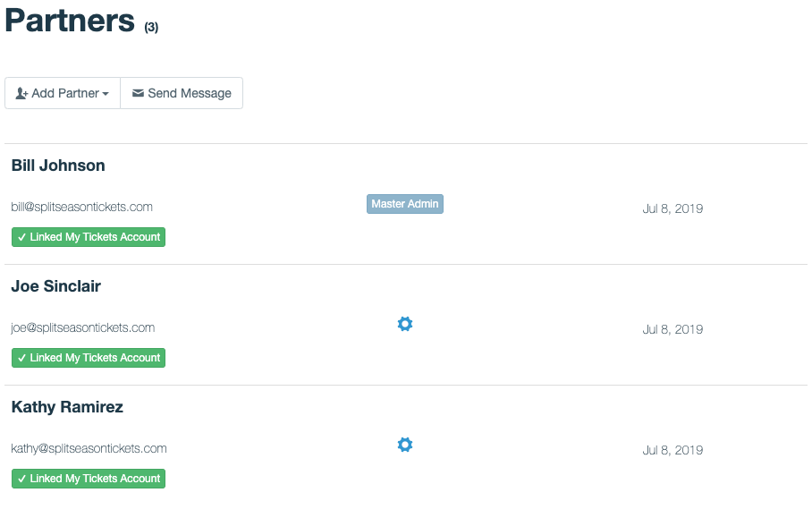Open settings gear for Kathy Ramirez

pyautogui.click(x=405, y=445)
